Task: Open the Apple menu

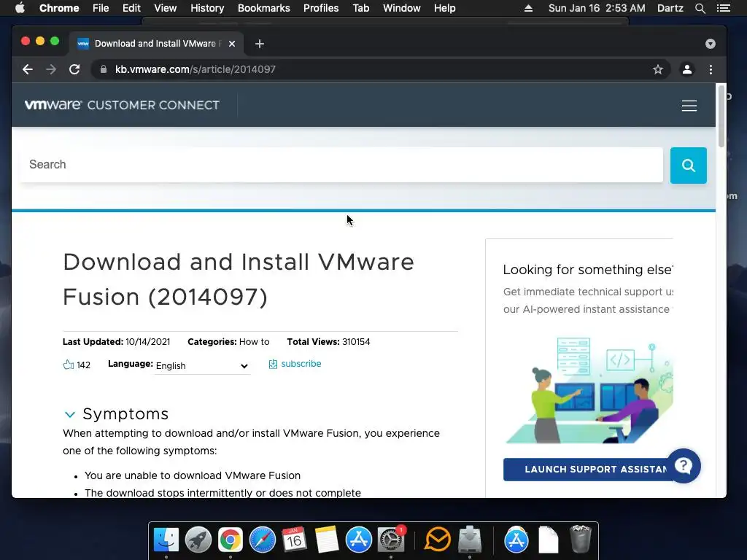Action: (20, 8)
